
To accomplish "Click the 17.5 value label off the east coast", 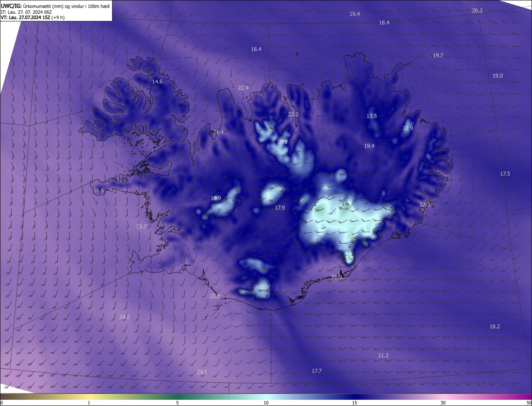I will [505, 174].
